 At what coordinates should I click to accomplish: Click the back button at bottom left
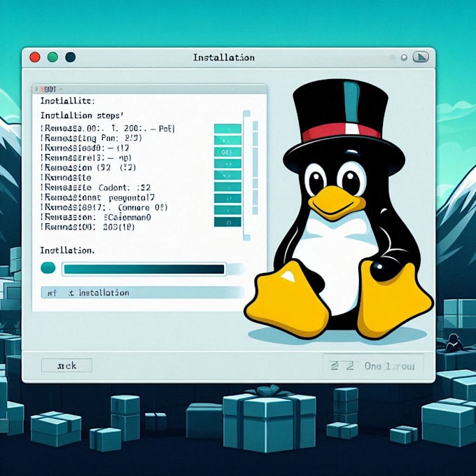click(x=66, y=365)
